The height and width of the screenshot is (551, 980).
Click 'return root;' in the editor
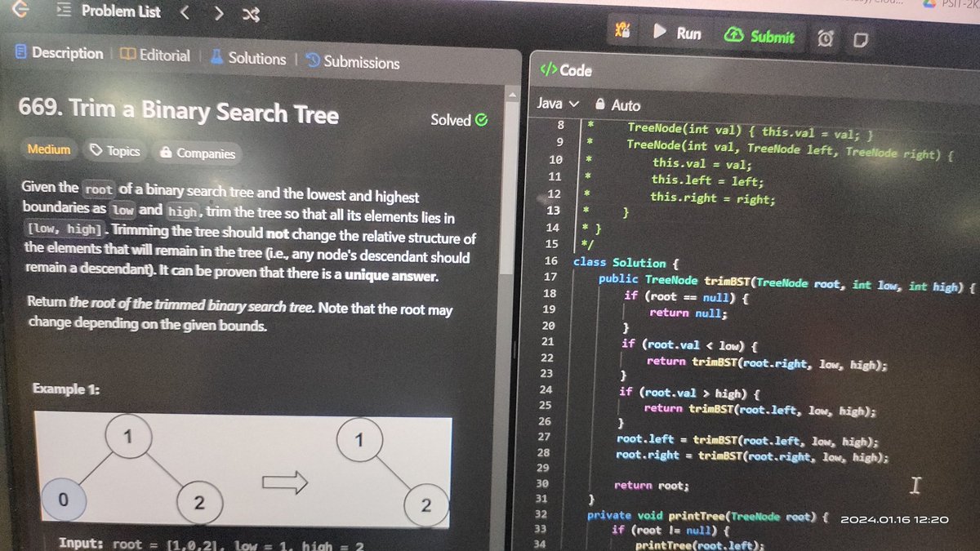pyautogui.click(x=652, y=486)
